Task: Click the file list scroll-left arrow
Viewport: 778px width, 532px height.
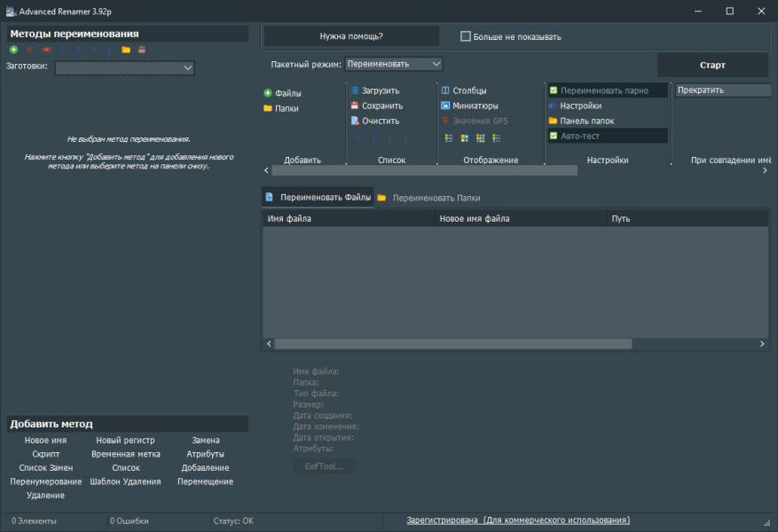Action: pos(269,344)
